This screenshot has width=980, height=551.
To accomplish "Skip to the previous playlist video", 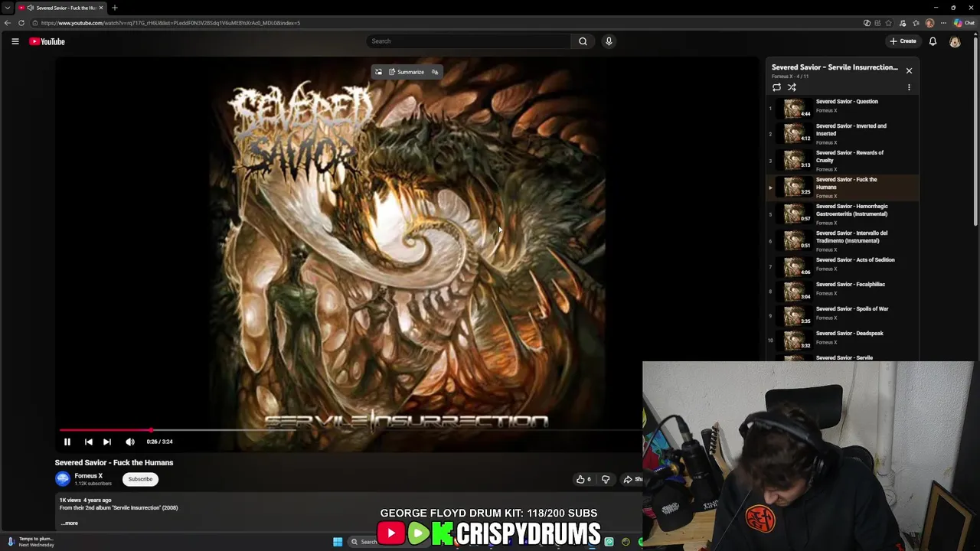I will click(x=88, y=442).
